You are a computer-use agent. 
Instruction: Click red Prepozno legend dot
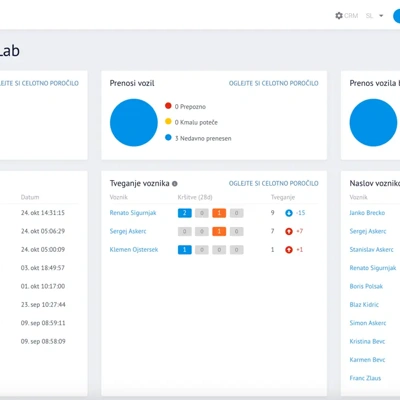tap(168, 106)
